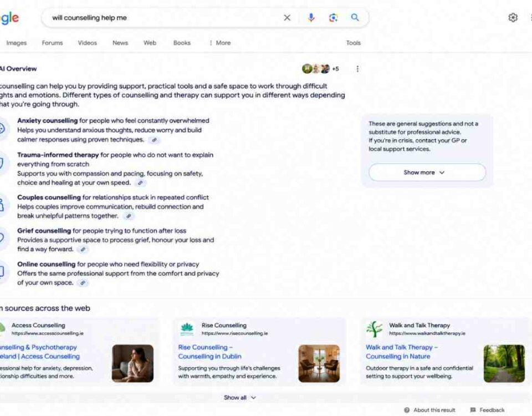The image size is (532, 416).
Task: Click Rise Counselling lotus favicon
Action: coord(187,329)
